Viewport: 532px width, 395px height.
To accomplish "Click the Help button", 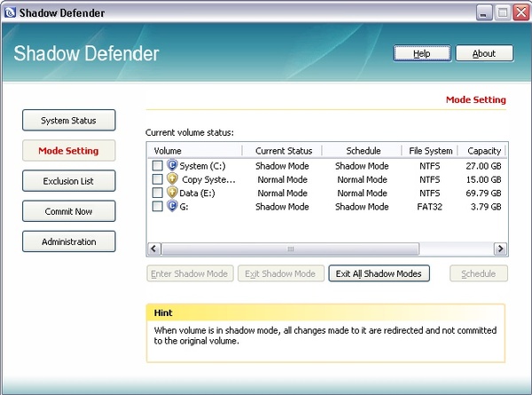I will coord(422,53).
